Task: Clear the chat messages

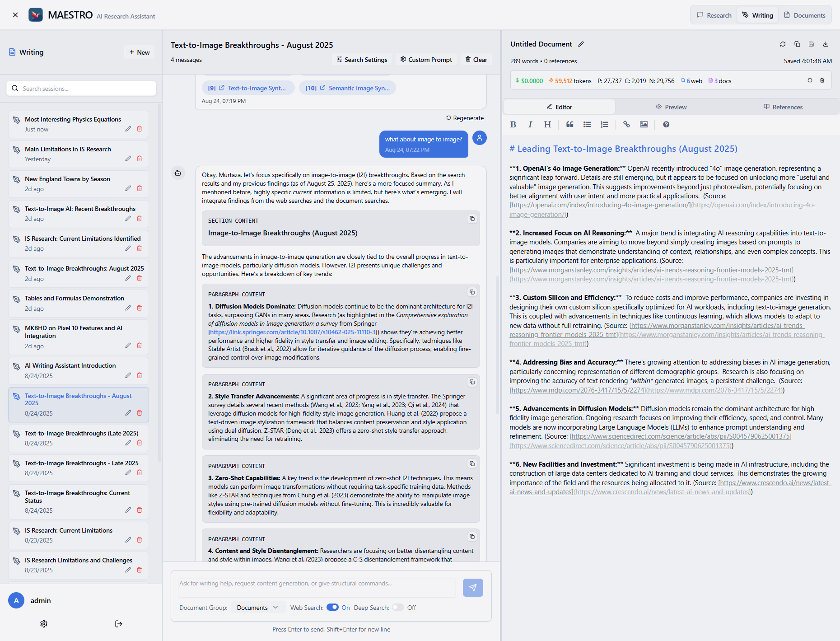Action: click(x=476, y=60)
